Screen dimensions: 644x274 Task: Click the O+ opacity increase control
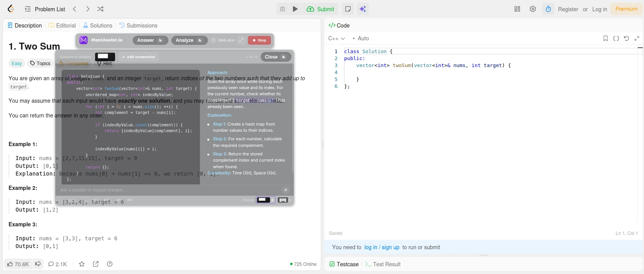point(130,200)
